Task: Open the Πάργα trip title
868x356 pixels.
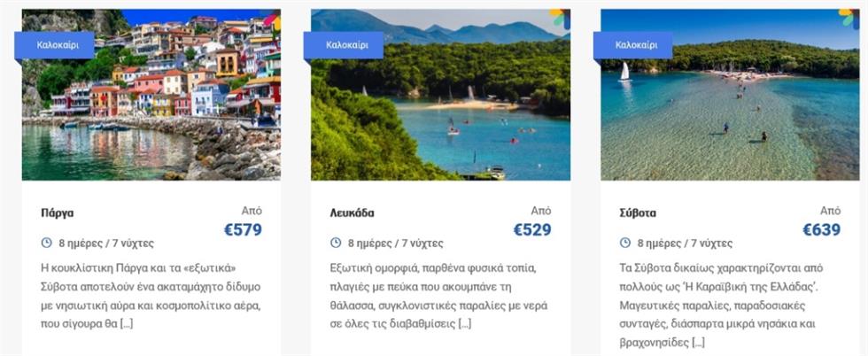Action: point(58,213)
